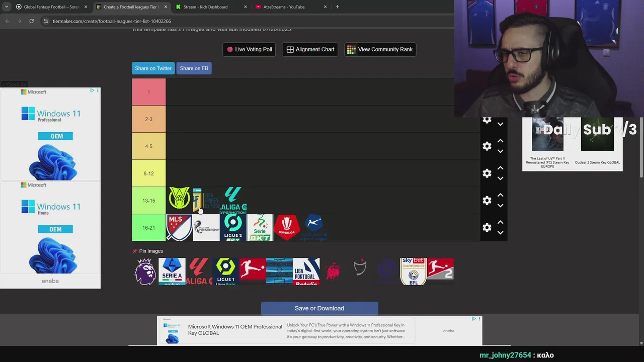The height and width of the screenshot is (362, 644).
Task: Click the 13-15 tier label
Action: pos(149,201)
